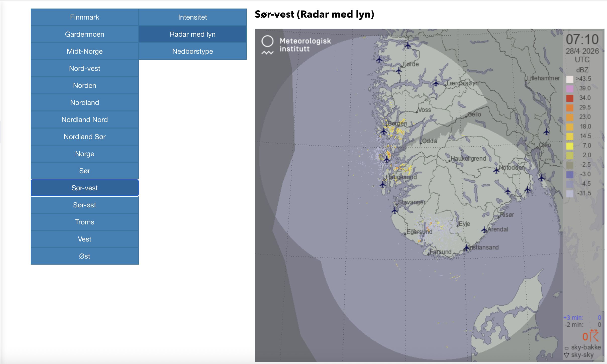Select the Radar med lyn type

193,34
